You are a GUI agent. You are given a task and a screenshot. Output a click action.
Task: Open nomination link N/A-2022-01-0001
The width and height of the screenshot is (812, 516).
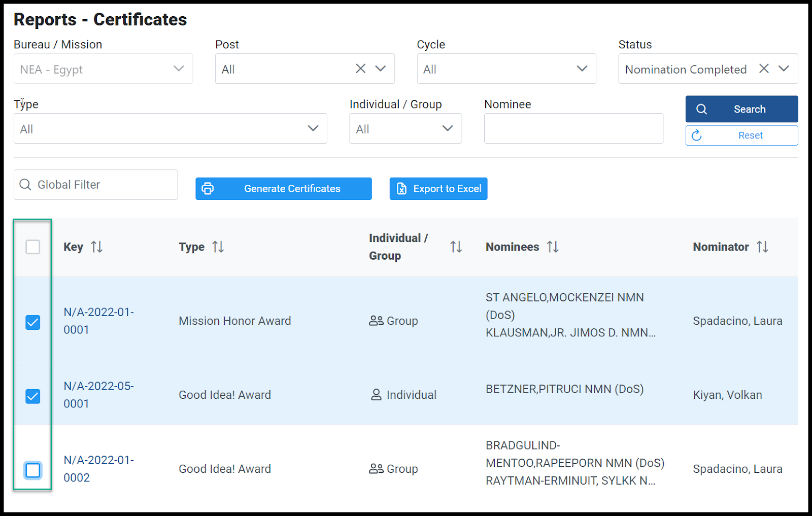98,321
